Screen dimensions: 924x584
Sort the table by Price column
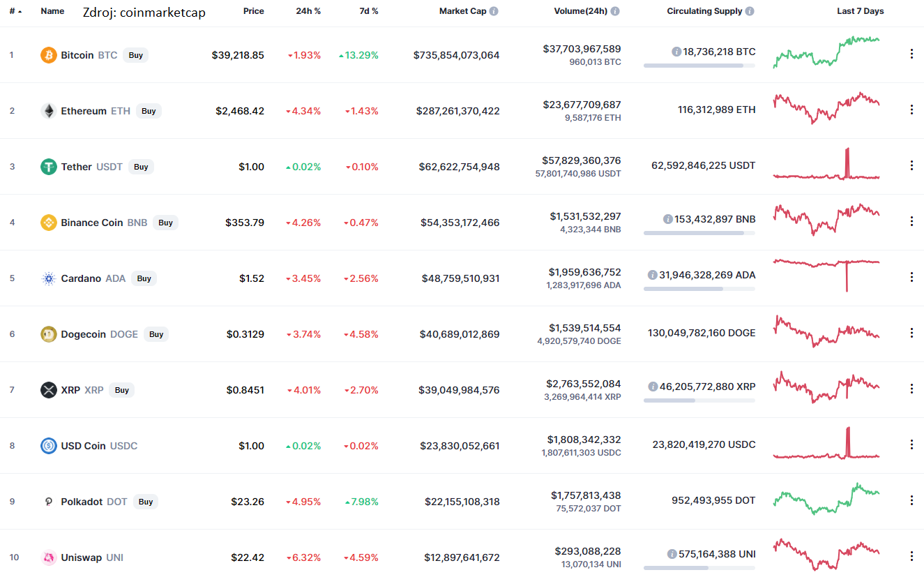(254, 10)
